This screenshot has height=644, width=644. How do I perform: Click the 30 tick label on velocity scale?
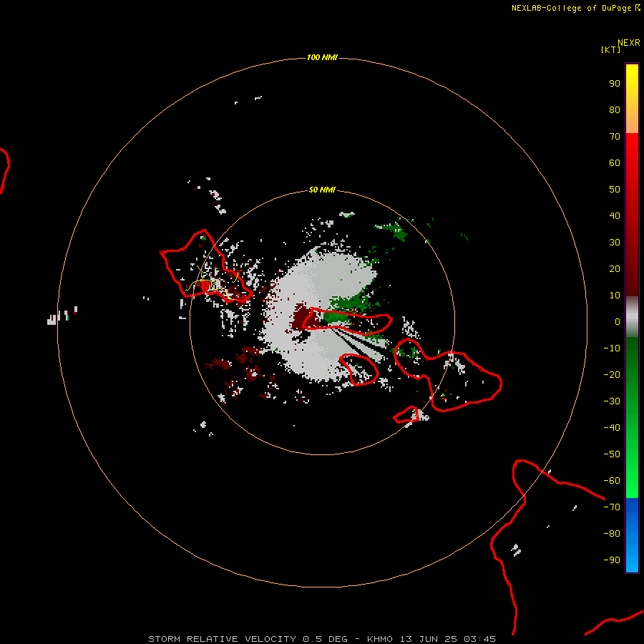pos(615,243)
